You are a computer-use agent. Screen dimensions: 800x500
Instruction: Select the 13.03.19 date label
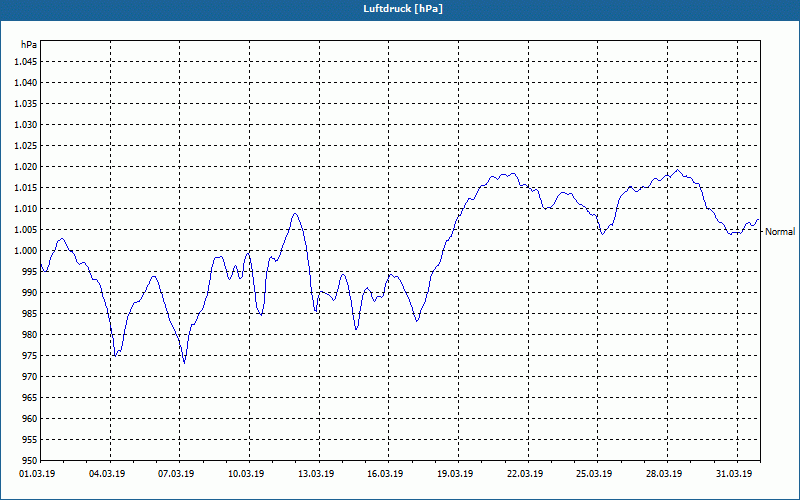click(x=316, y=474)
